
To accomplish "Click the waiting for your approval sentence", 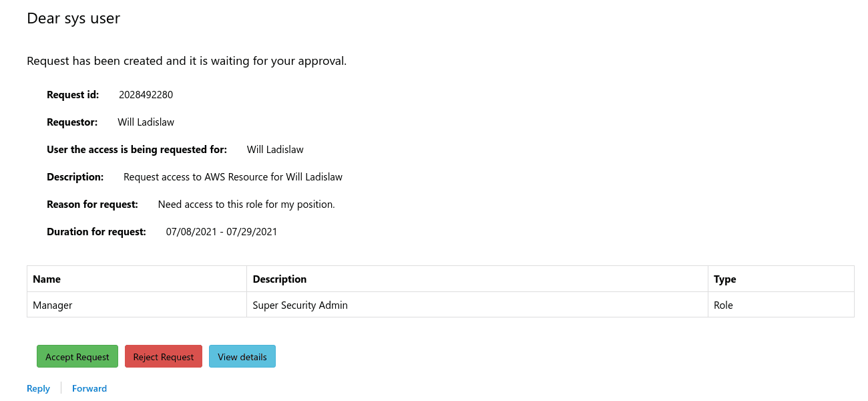I will tap(186, 61).
